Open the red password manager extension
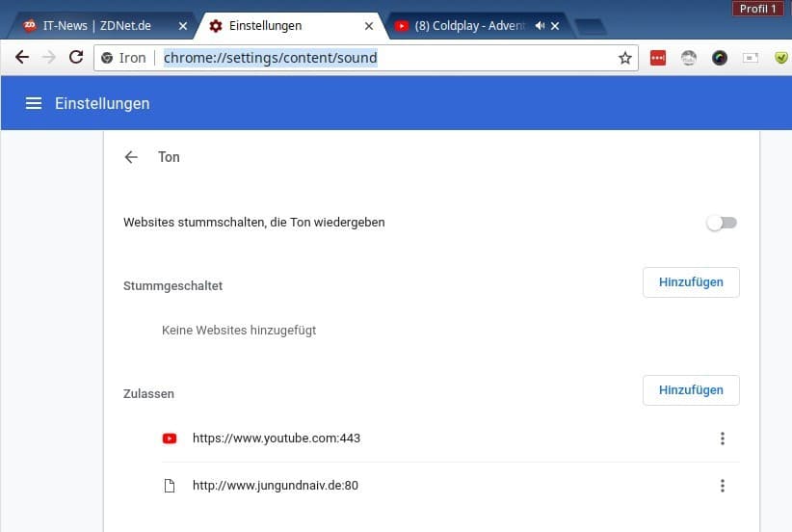Viewport: 792px width, 532px height. pyautogui.click(x=658, y=58)
